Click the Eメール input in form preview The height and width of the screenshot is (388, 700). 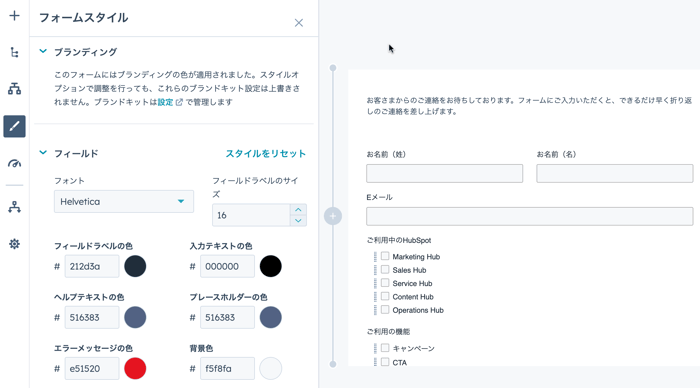[530, 216]
